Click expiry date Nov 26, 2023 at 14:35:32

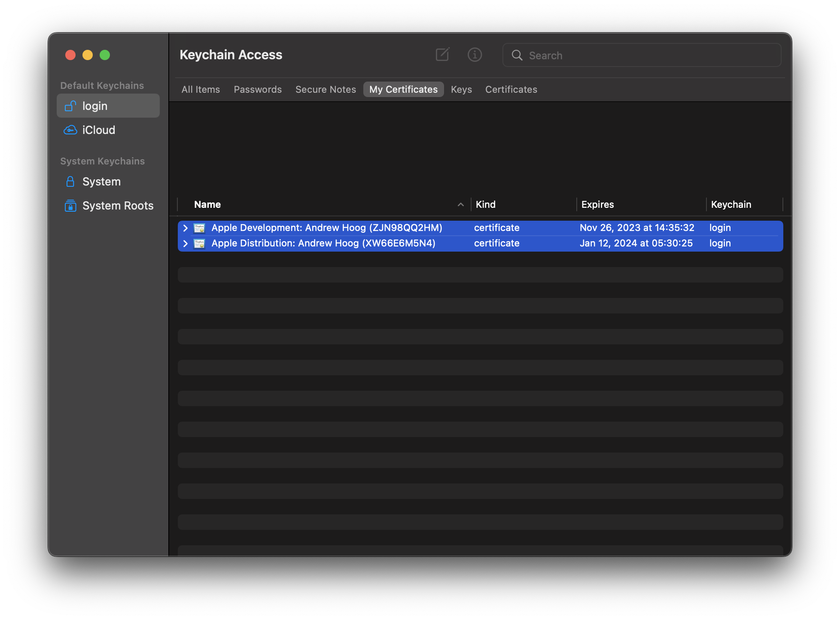[x=637, y=228]
